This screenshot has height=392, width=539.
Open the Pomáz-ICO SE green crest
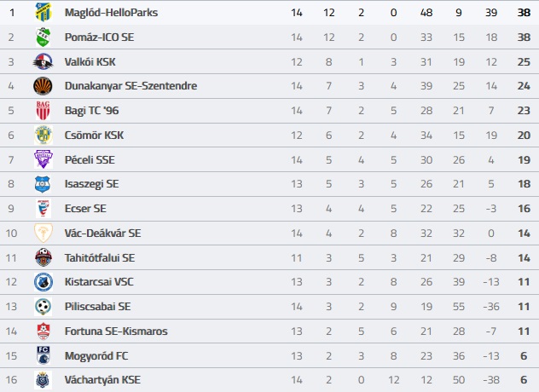pos(43,37)
